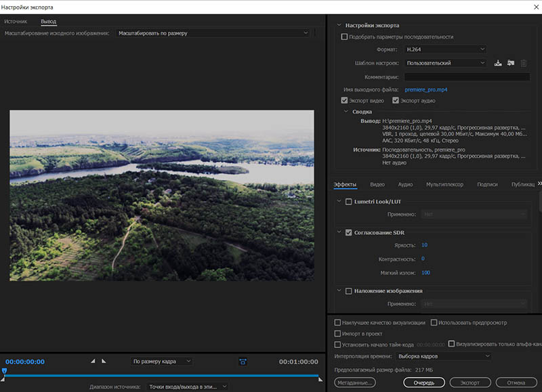
Task: Click the start timecode field 00:00:00:00
Action: pyautogui.click(x=431, y=345)
